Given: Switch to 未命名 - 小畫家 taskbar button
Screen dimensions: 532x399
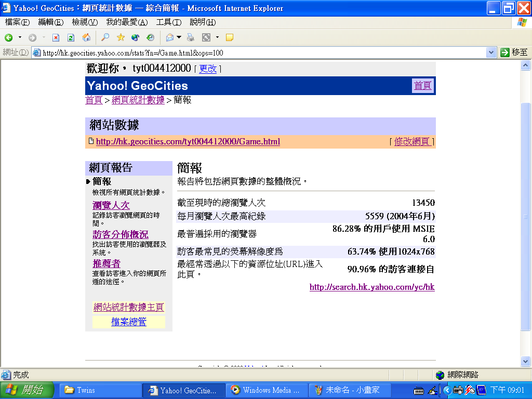Looking at the screenshot, I should click(x=350, y=390).
